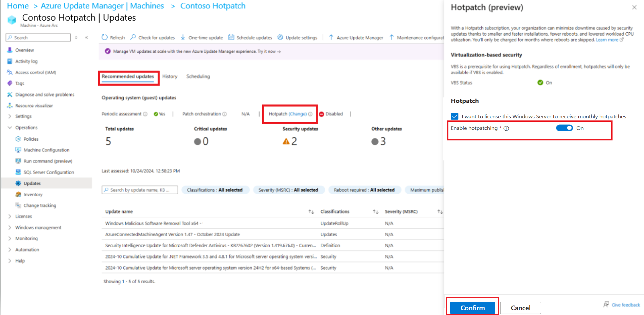Click the search by update name field
644x315 pixels.
139,190
